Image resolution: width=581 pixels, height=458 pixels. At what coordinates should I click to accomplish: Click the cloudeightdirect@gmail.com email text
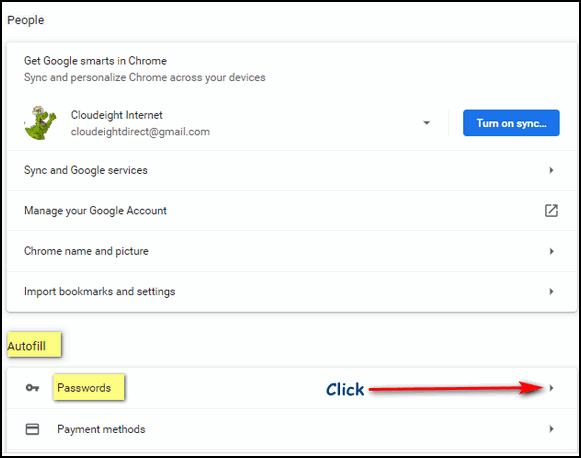tap(140, 132)
